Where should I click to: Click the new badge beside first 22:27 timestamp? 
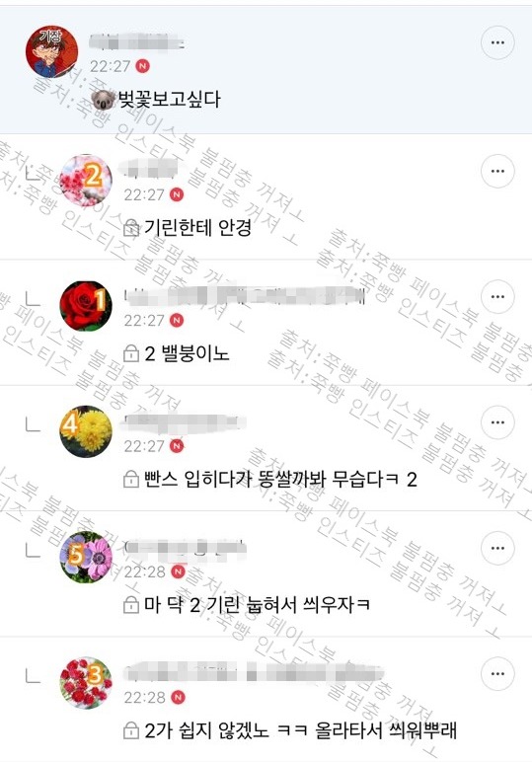tap(142, 65)
